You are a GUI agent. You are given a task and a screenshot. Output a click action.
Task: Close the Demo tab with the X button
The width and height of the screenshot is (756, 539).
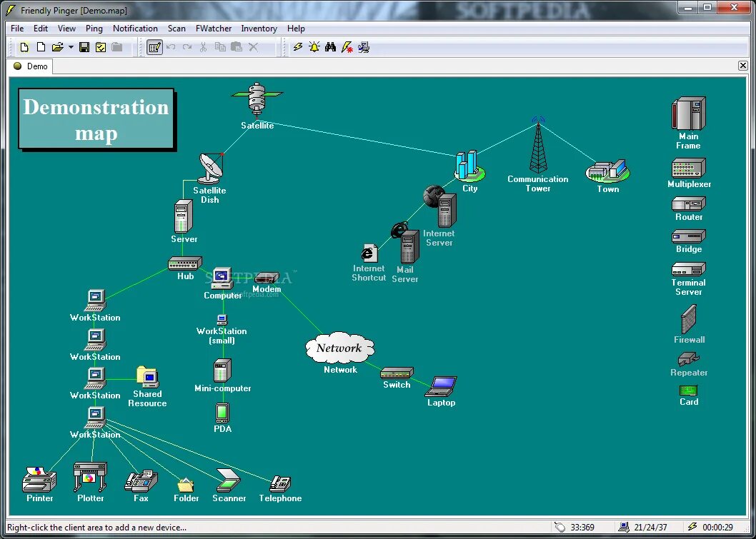tap(743, 66)
